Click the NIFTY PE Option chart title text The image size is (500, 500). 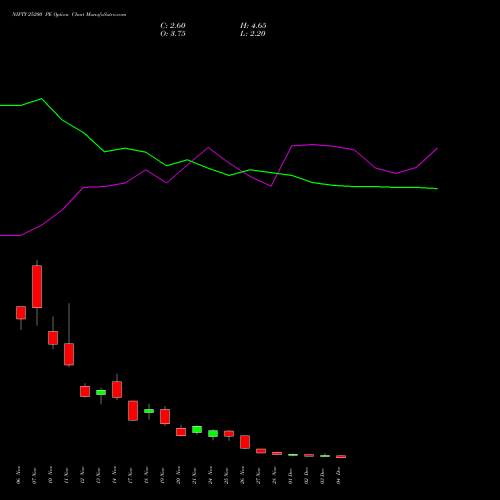(x=69, y=14)
